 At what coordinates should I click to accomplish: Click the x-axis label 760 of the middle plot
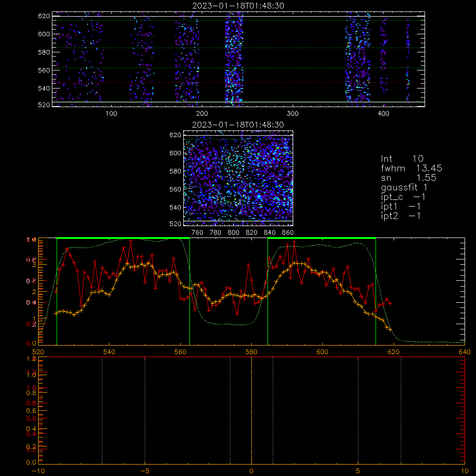198,233
